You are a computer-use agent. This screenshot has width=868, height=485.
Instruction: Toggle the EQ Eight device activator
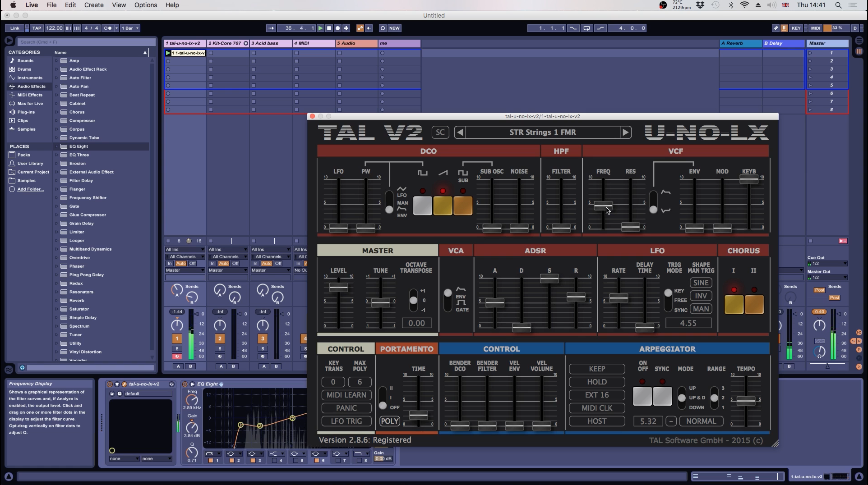[185, 384]
